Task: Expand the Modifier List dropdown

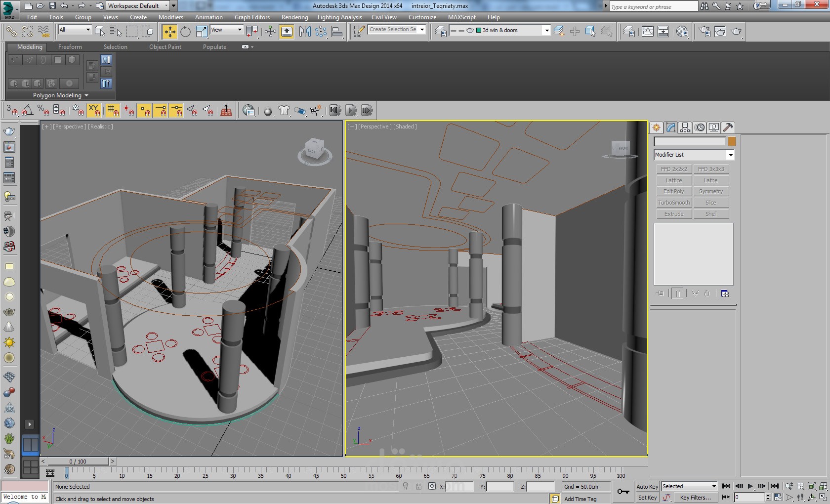Action: click(730, 155)
